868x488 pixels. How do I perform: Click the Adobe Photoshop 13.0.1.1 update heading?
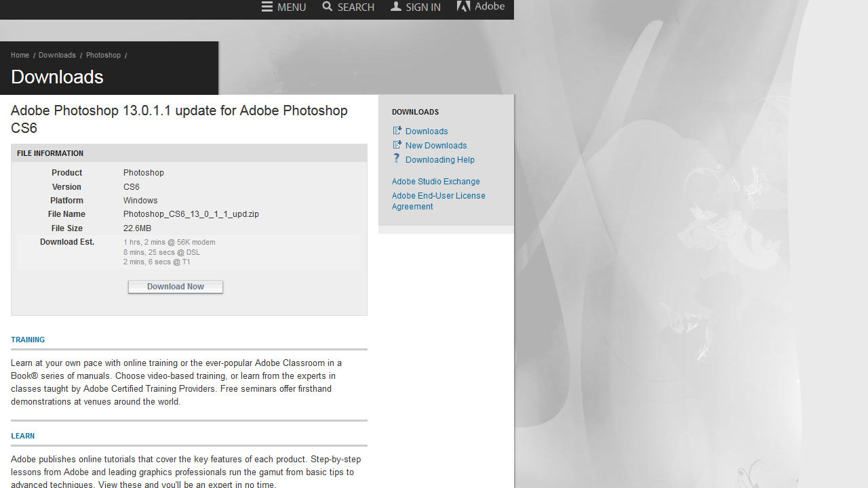[x=179, y=119]
